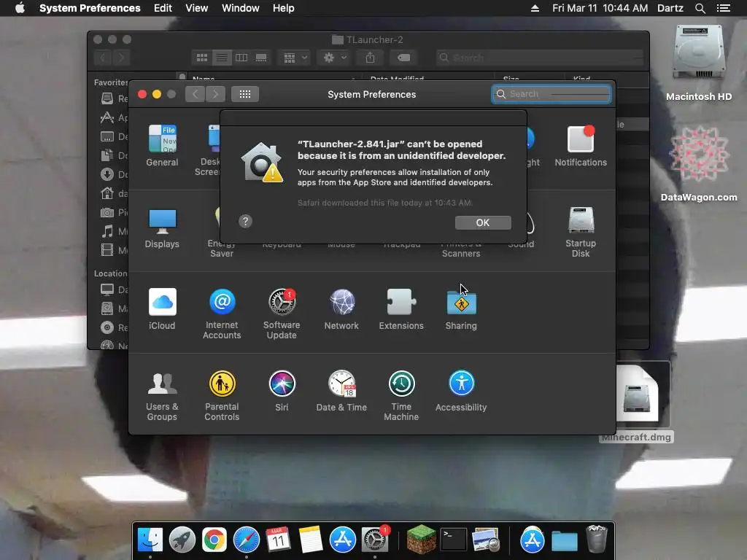Image resolution: width=747 pixels, height=560 pixels.
Task: Open the Network preferences pane
Action: [x=341, y=309]
